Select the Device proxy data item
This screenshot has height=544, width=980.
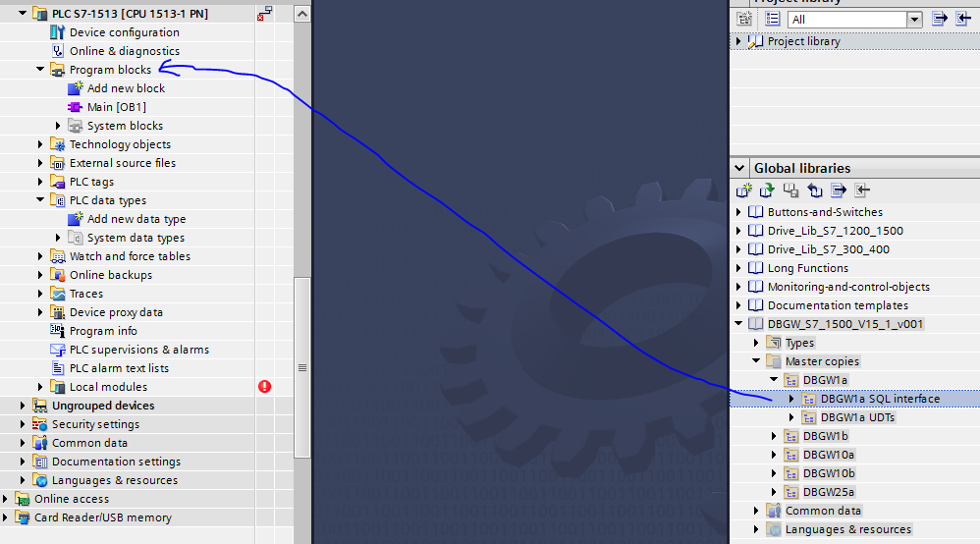click(x=116, y=312)
